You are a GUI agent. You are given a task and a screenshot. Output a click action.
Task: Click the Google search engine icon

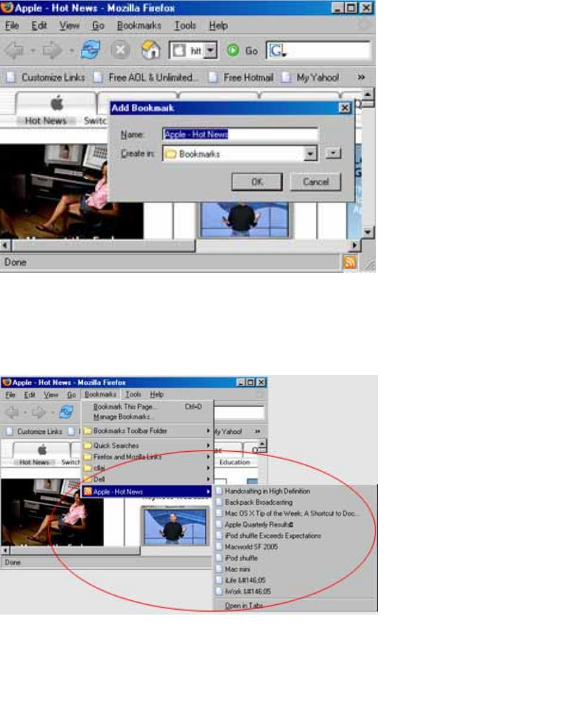(277, 50)
